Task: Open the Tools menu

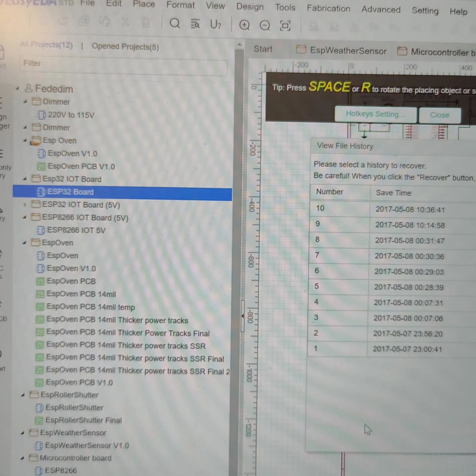Action: coord(285,7)
